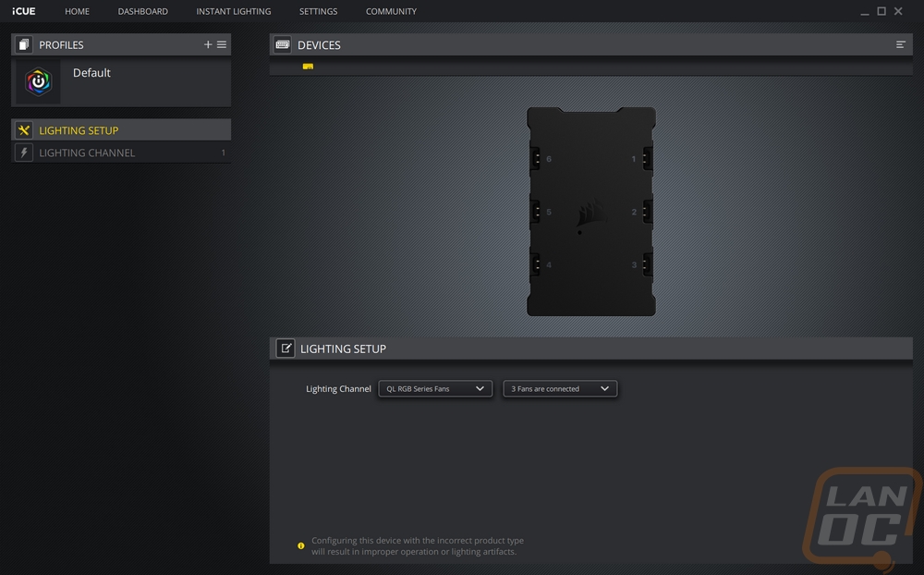Click the yellow info warning icon
Image resolution: width=924 pixels, height=575 pixels.
coord(301,546)
